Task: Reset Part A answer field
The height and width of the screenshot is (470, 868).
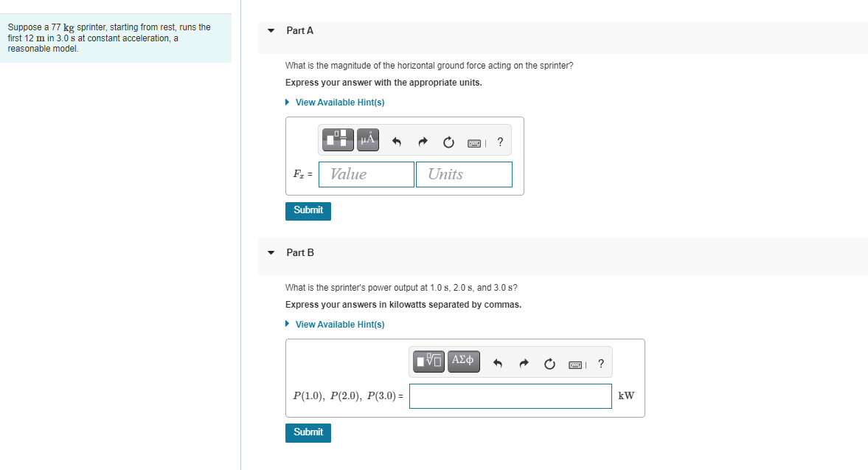Action: tap(448, 142)
